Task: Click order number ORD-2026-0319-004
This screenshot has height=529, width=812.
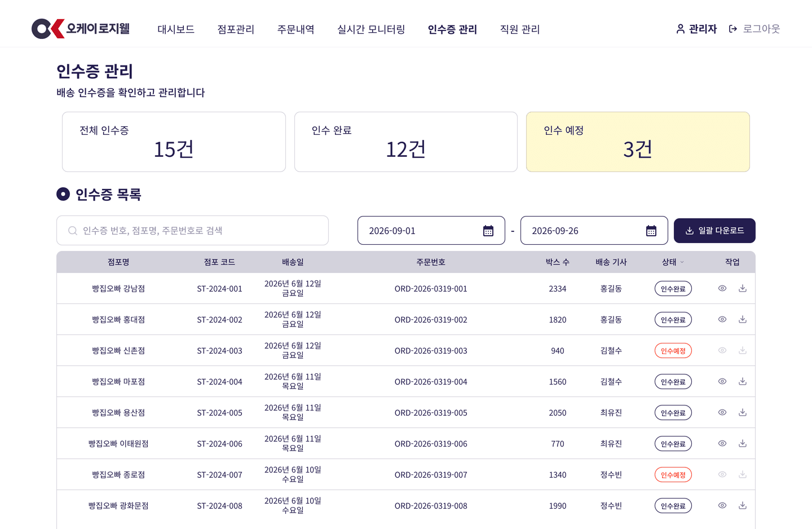Action: [431, 382]
